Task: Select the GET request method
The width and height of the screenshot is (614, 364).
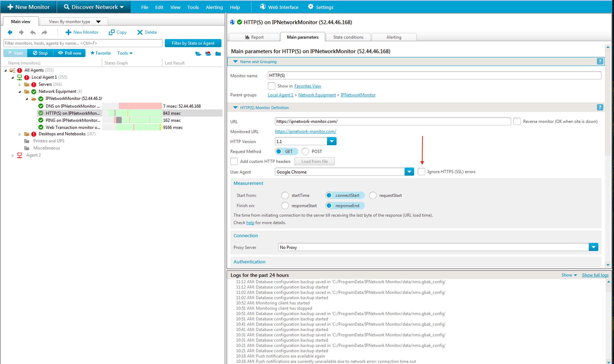Action: (x=278, y=152)
